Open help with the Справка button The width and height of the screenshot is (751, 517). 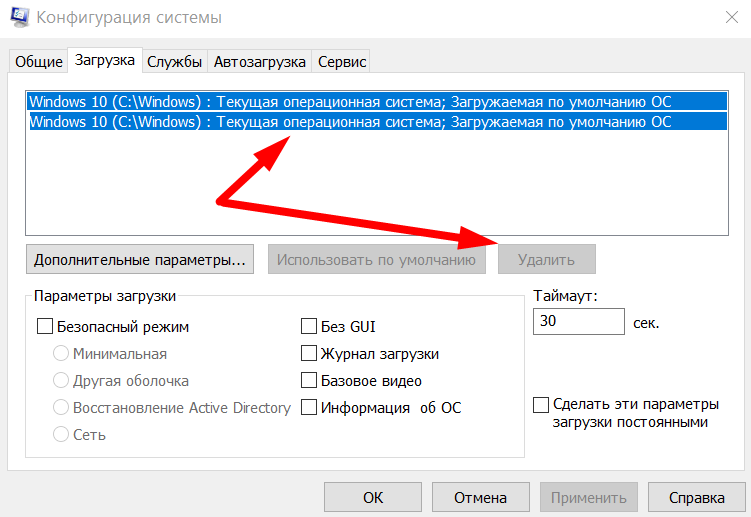[x=696, y=497]
